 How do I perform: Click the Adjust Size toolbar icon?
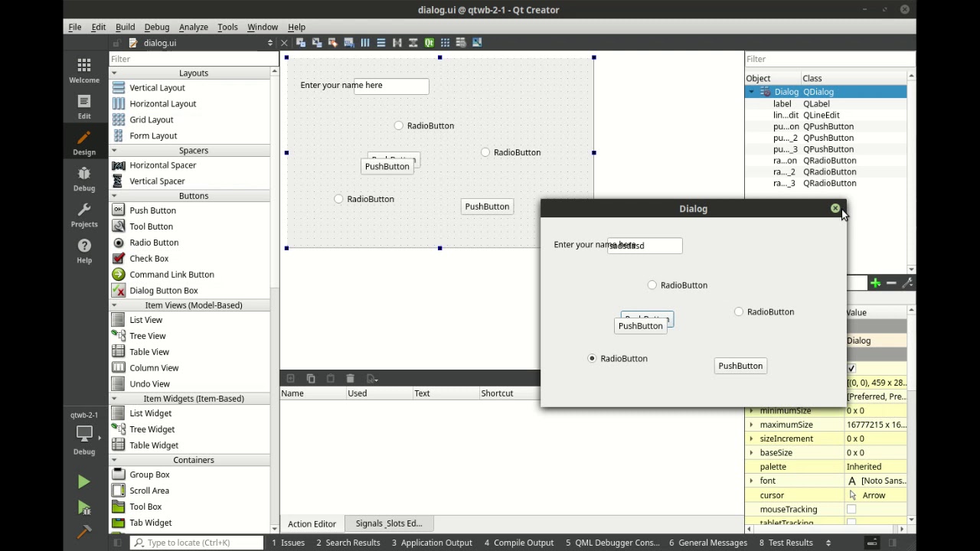(x=477, y=43)
